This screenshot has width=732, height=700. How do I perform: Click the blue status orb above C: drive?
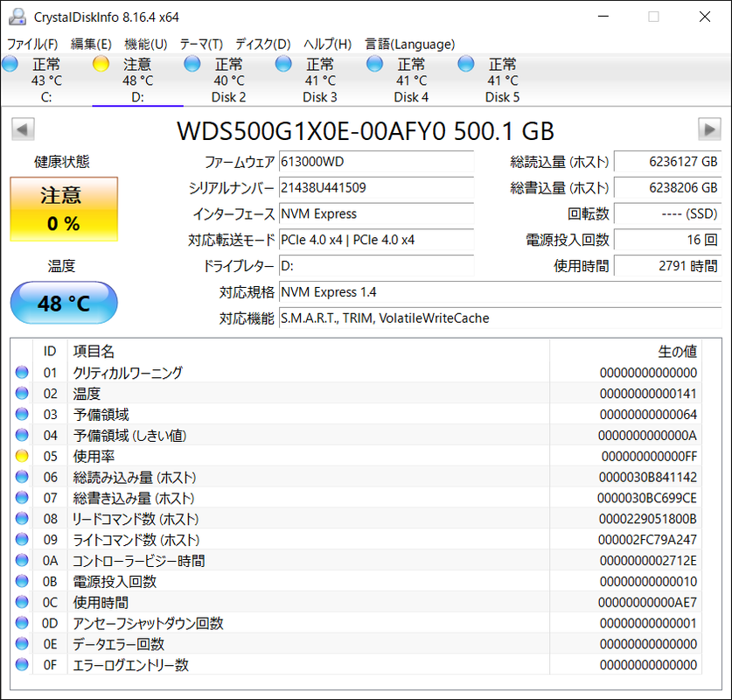click(10, 64)
